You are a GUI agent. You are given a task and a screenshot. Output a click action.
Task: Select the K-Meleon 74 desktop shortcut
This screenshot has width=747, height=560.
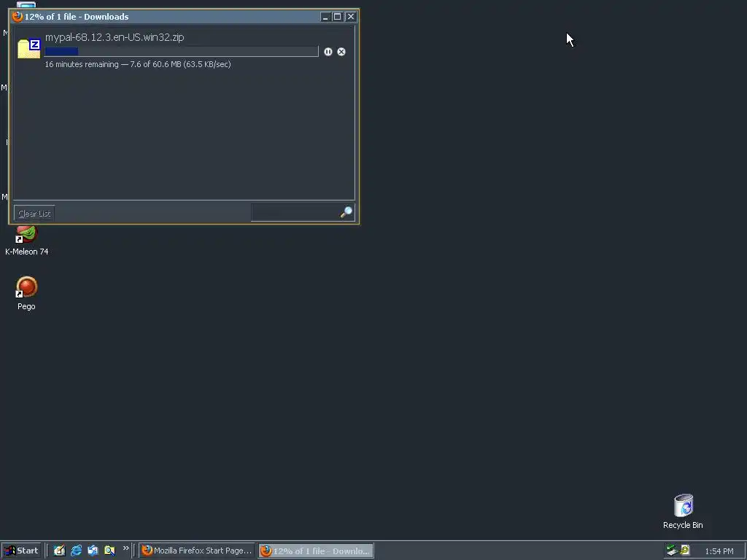27,241
